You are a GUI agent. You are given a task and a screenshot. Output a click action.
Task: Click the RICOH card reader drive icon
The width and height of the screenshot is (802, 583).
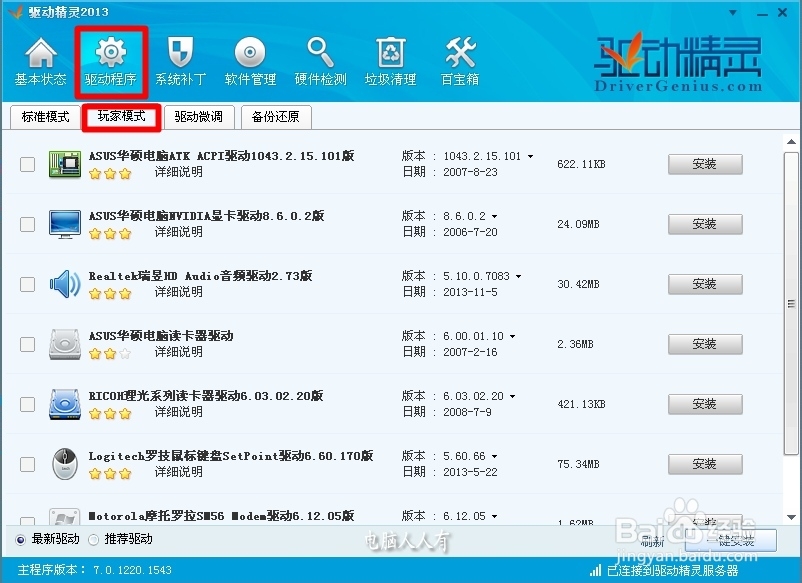coord(65,404)
